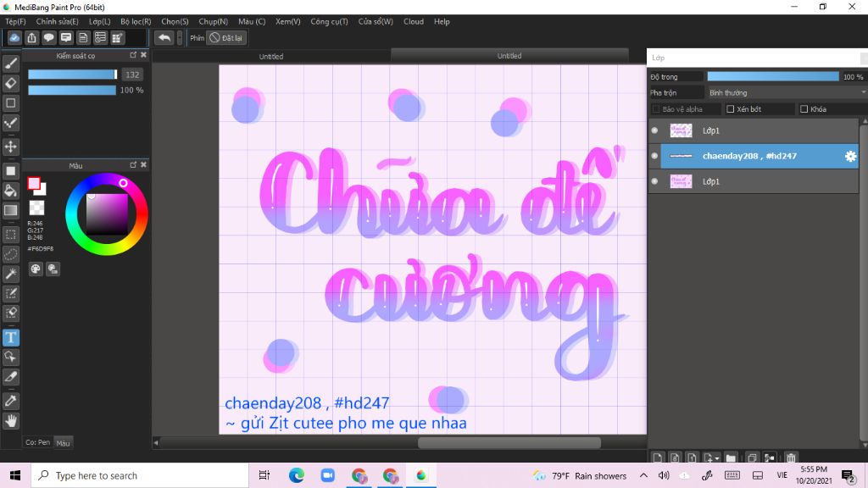The height and width of the screenshot is (488, 868).
Task: Click the palette icon under color values
Action: point(36,269)
